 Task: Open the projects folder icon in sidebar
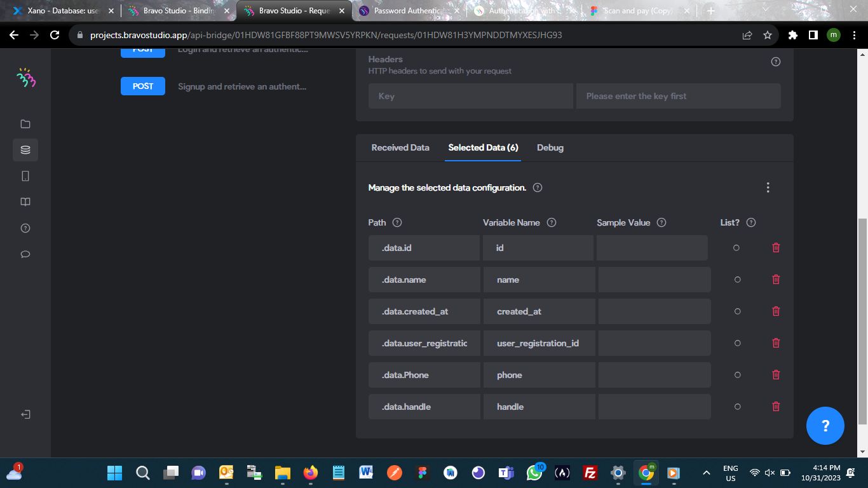(x=25, y=124)
